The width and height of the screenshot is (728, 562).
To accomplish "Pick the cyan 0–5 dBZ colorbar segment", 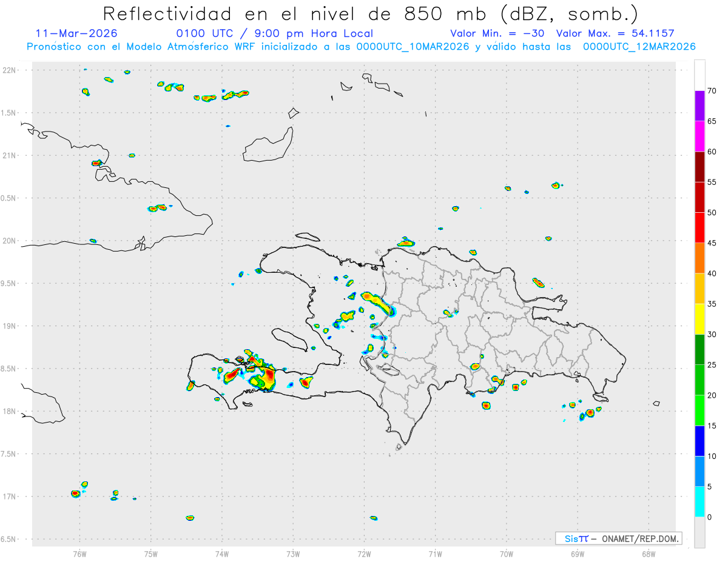I will tap(699, 502).
